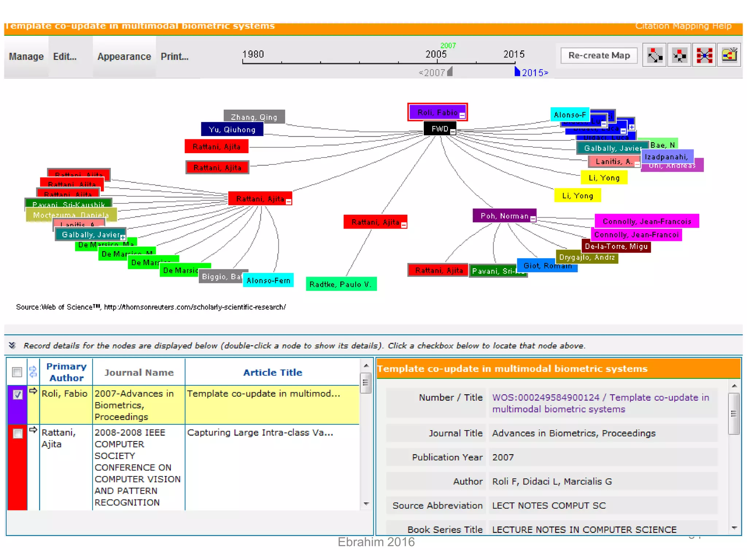Open the Citation Mapping Help link
The height and width of the screenshot is (560, 747).
[x=683, y=26]
